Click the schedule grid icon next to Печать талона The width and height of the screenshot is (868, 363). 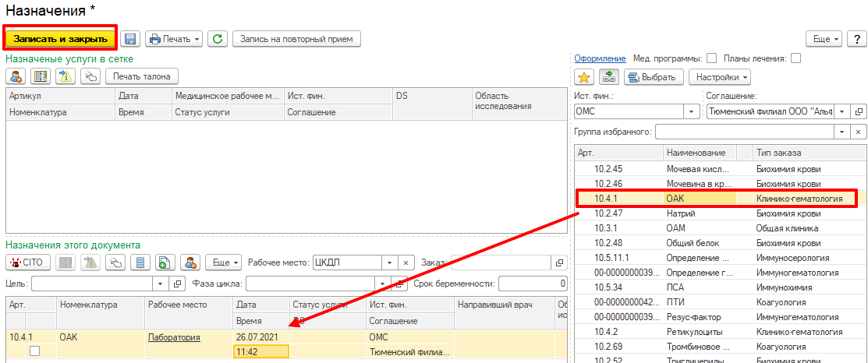[x=41, y=76]
